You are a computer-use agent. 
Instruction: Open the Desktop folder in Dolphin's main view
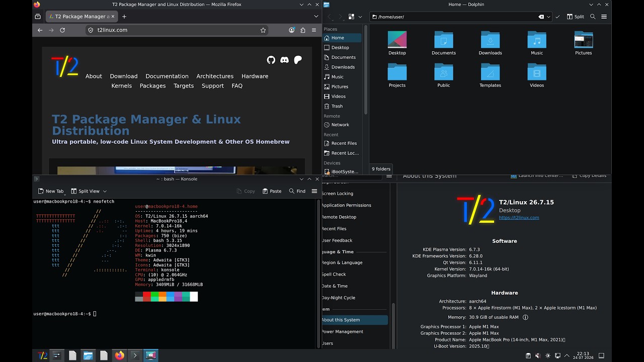[397, 43]
